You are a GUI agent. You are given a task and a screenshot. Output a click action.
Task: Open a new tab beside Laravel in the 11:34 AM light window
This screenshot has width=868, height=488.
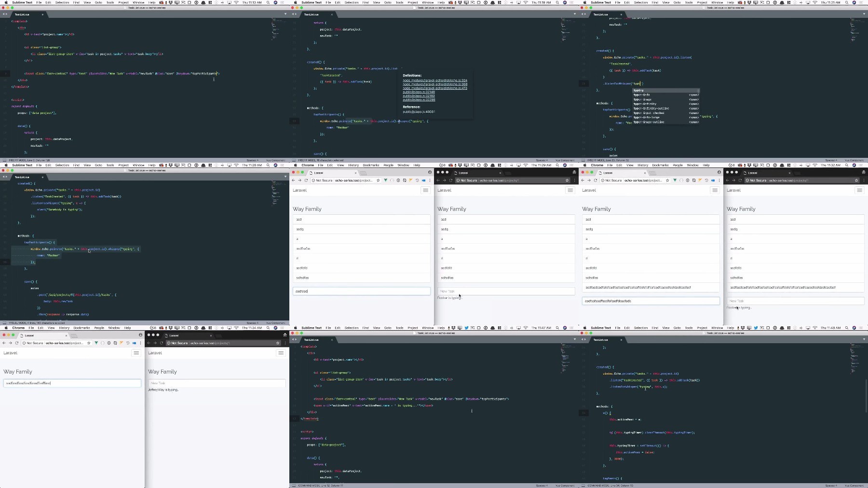click(74, 335)
